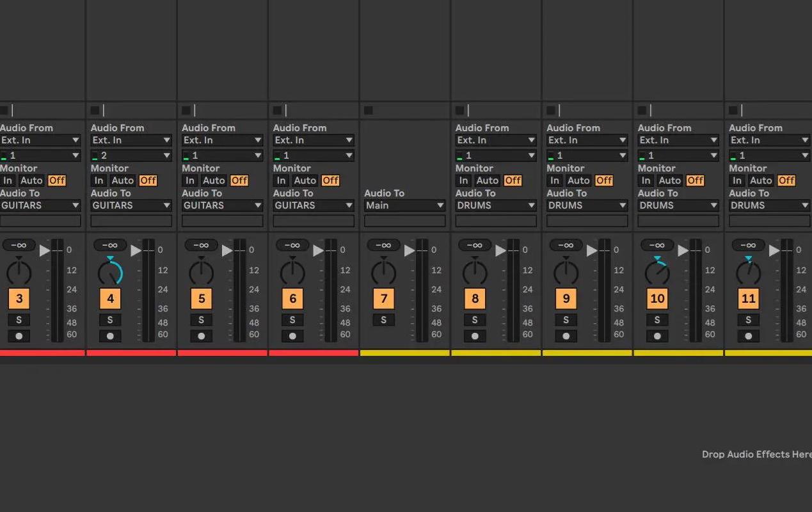The image size is (812, 512).
Task: Click the volume fader handle on group track 7
Action: 410,250
